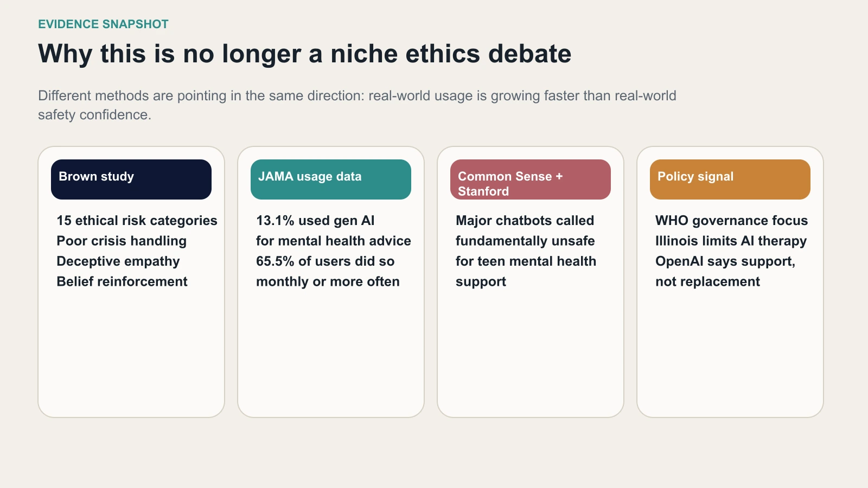This screenshot has width=868, height=488.
Task: Click the teal JAMA usage data header
Action: tap(330, 179)
